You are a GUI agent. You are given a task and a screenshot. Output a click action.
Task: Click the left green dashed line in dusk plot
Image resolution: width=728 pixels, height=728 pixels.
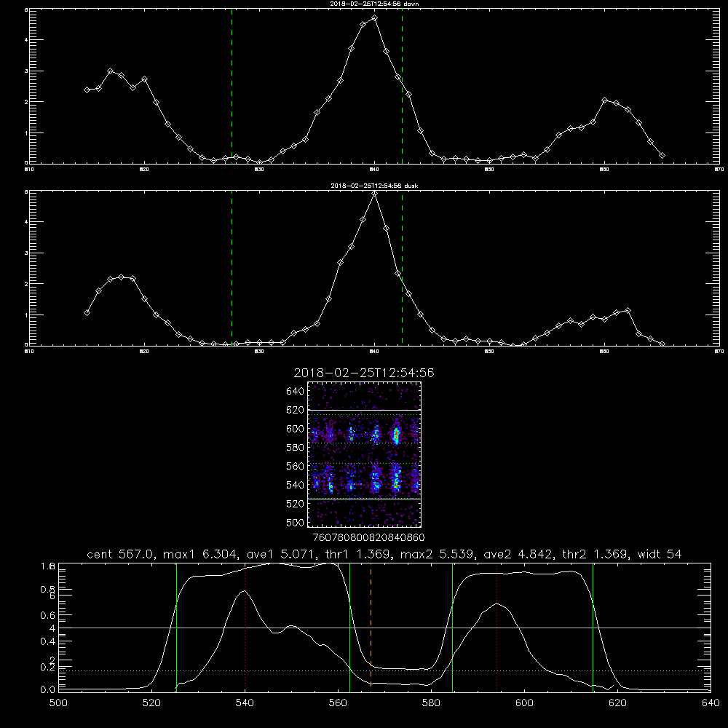click(232, 269)
